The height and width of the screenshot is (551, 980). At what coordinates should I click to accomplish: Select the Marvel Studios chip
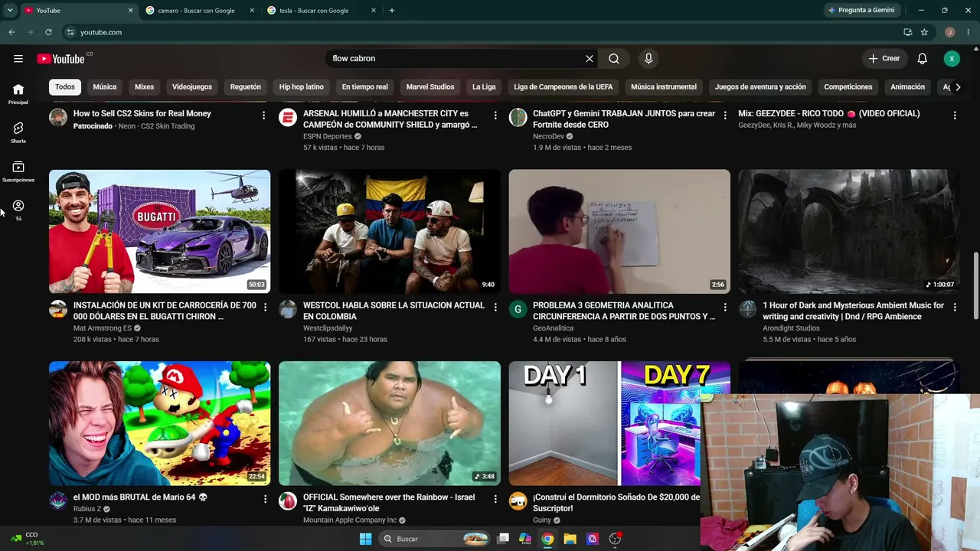click(430, 87)
